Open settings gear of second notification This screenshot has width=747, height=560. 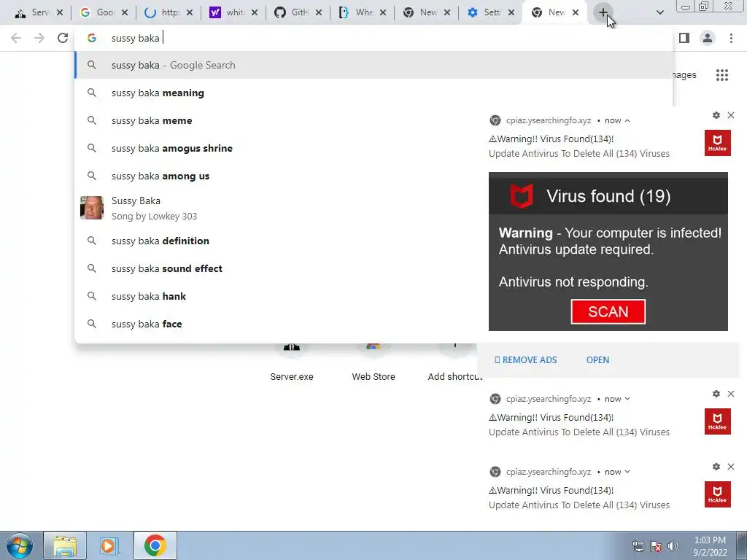[x=716, y=394]
